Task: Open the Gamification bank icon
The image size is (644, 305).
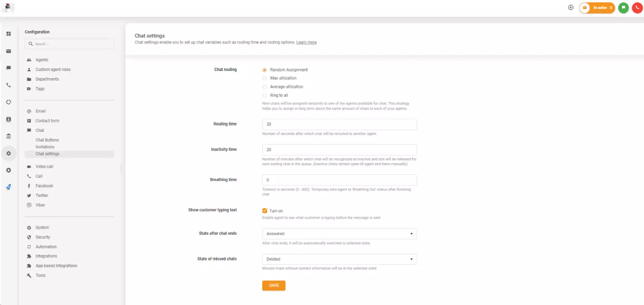Action: click(8, 136)
